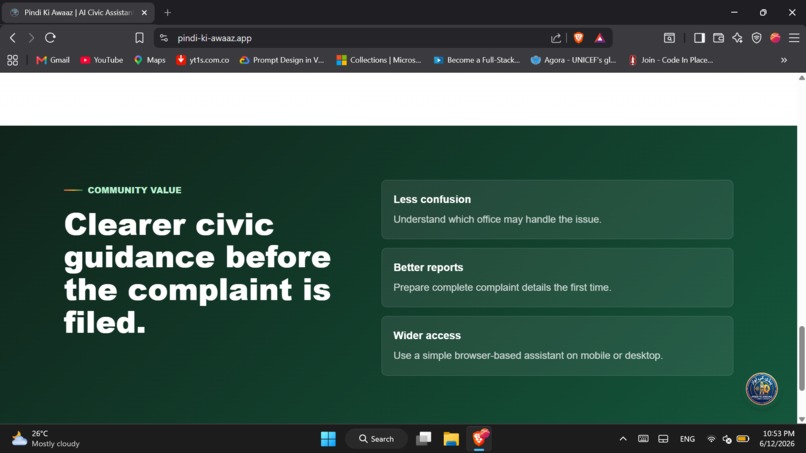Reload the current page
Viewport: 806px width, 453px height.
50,38
